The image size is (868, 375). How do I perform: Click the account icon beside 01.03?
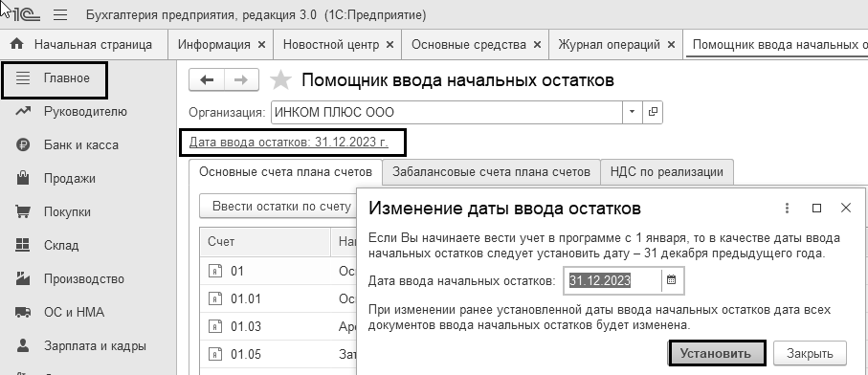tap(214, 326)
